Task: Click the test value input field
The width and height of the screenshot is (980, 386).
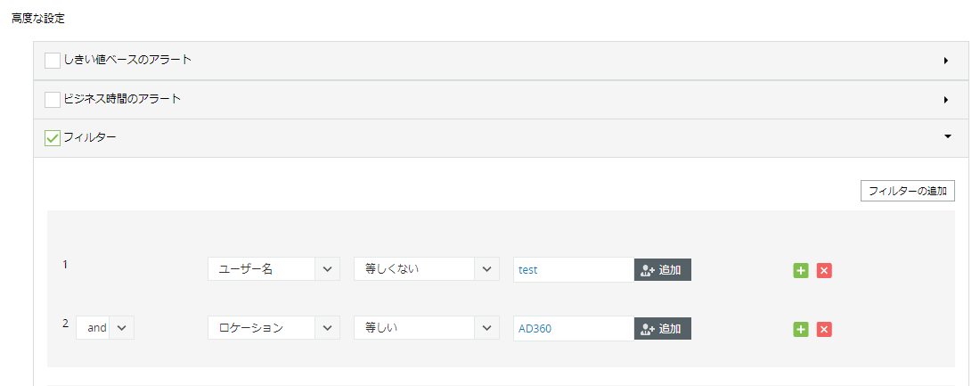Action: tap(573, 269)
